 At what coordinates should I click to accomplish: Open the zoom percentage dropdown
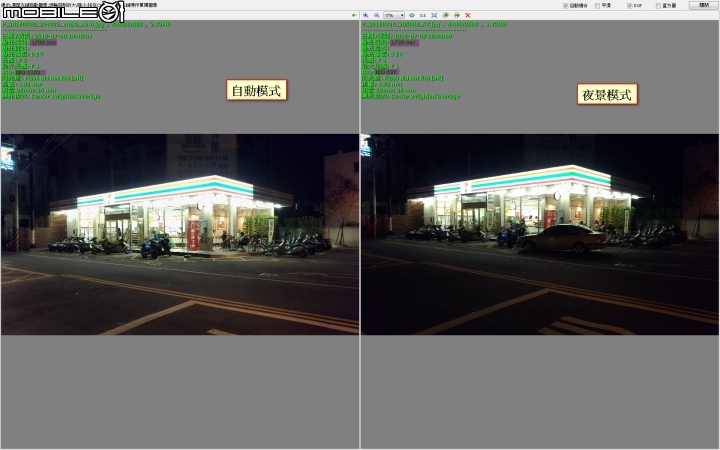(x=394, y=15)
